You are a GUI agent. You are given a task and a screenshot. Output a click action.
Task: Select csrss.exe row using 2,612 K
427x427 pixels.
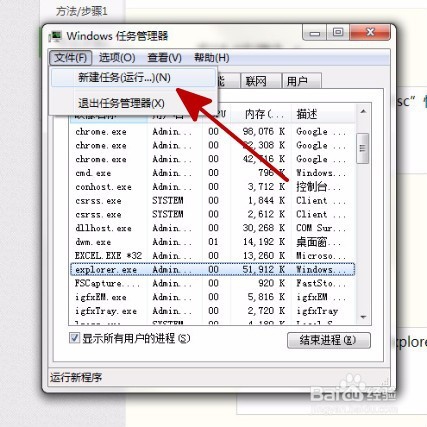point(213,214)
